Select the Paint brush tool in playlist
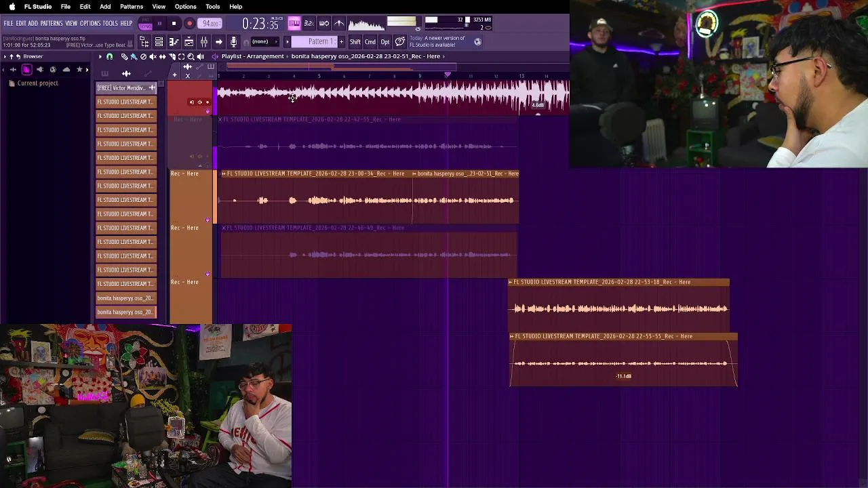868x488 pixels. coord(134,56)
